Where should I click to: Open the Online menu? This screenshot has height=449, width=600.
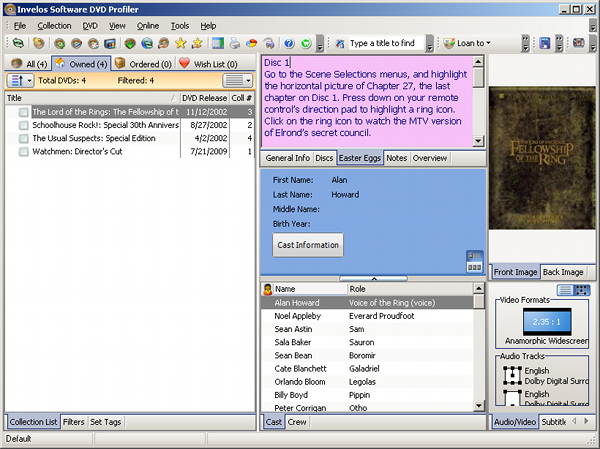[148, 26]
